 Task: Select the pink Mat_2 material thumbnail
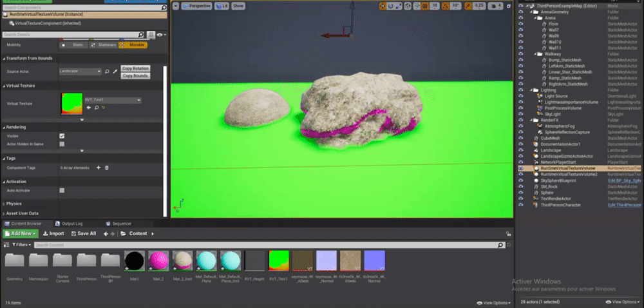158,261
